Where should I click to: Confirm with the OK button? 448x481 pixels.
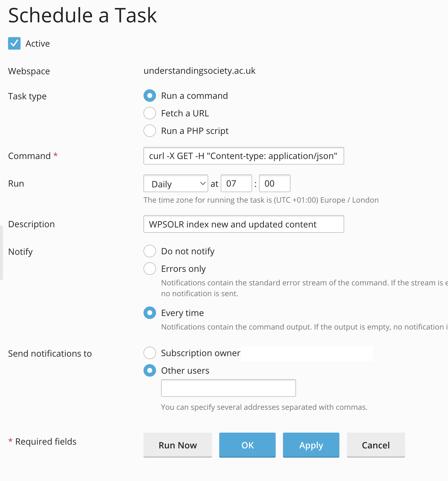[247, 445]
